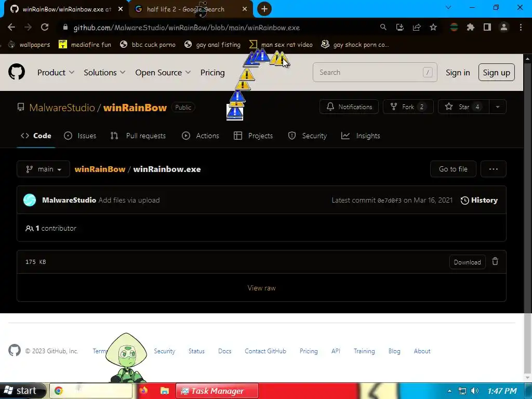Open the tab search chevron in title bar
This screenshot has height=399, width=532.
448,7
